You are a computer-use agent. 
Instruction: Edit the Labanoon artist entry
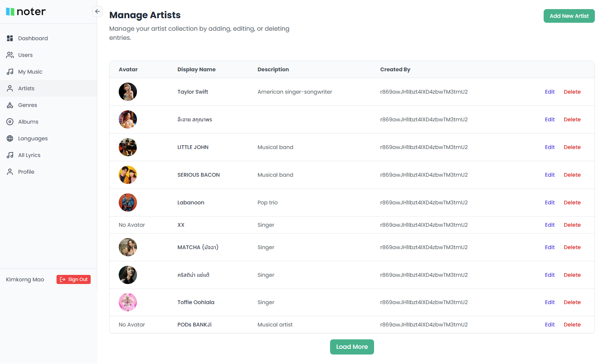pos(550,202)
